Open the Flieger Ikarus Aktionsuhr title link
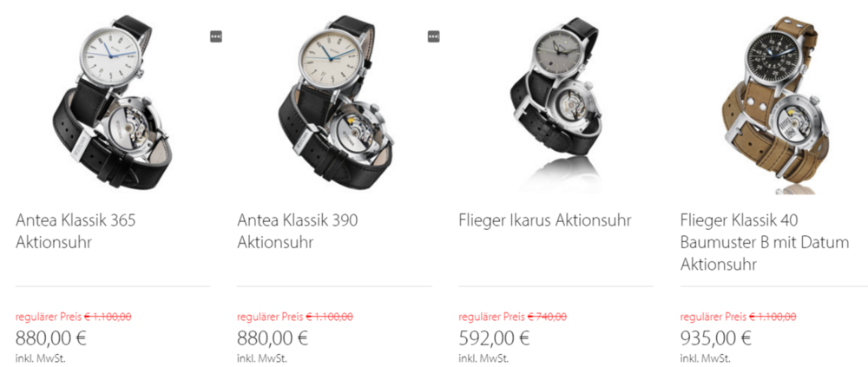Screen dimensions: 868x367 [x=545, y=220]
